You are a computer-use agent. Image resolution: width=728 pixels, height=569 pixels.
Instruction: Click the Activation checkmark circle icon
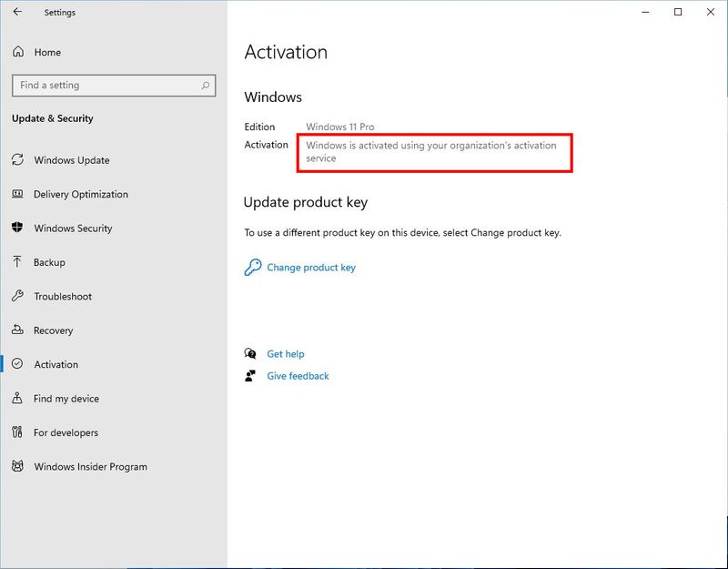pos(17,363)
